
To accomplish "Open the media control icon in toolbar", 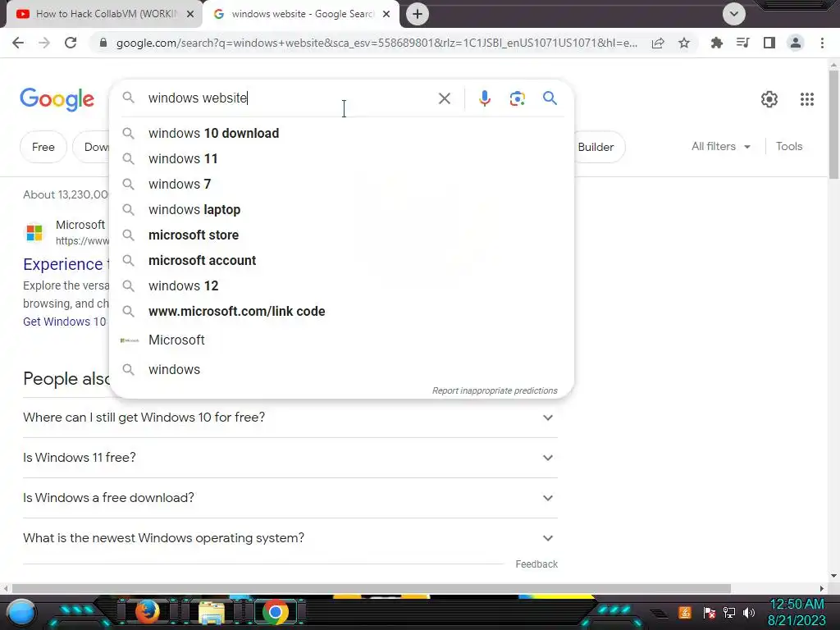I will [742, 43].
